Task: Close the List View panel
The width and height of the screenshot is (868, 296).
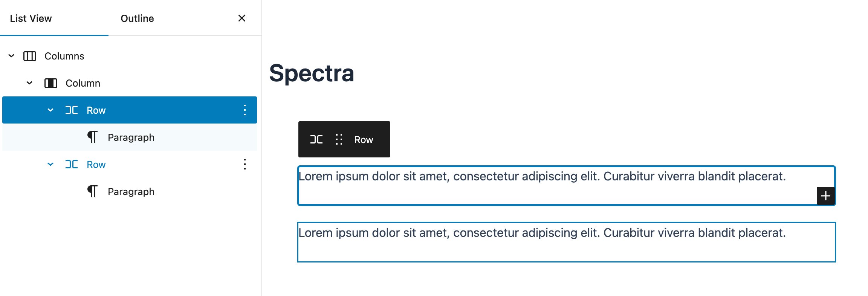Action: click(x=241, y=18)
